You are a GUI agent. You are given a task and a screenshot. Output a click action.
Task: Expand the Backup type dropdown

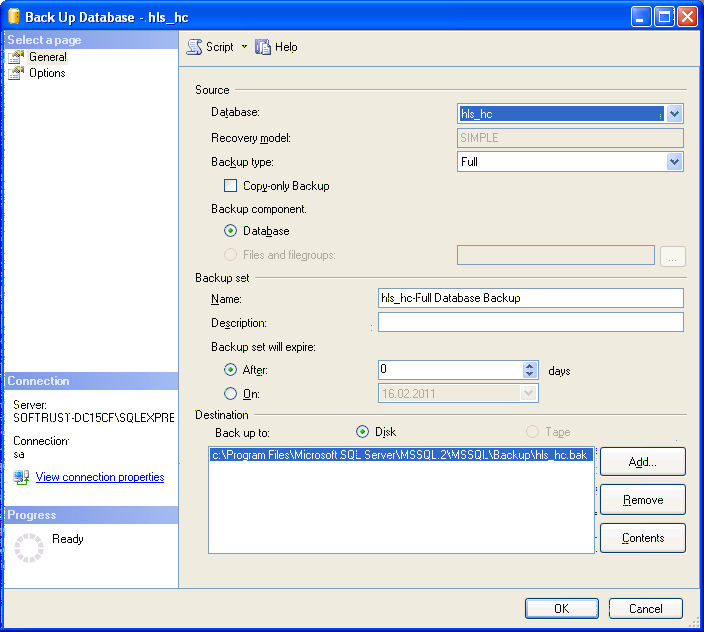click(x=674, y=162)
